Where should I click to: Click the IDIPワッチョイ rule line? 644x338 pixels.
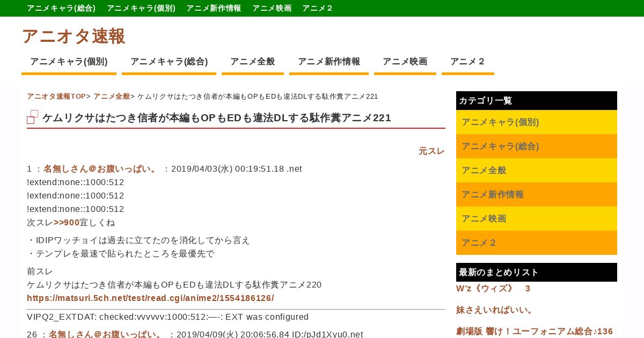[x=138, y=240]
